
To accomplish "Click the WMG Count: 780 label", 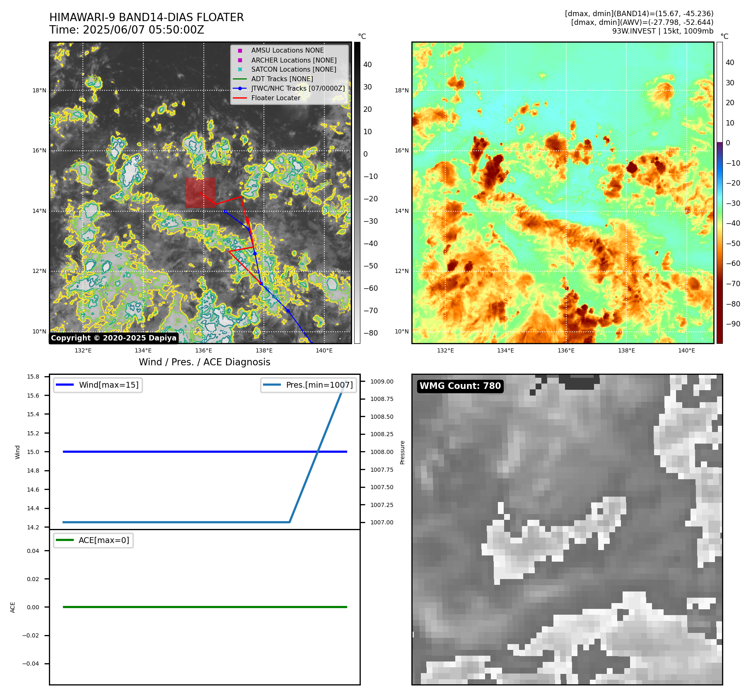I will 460,386.
